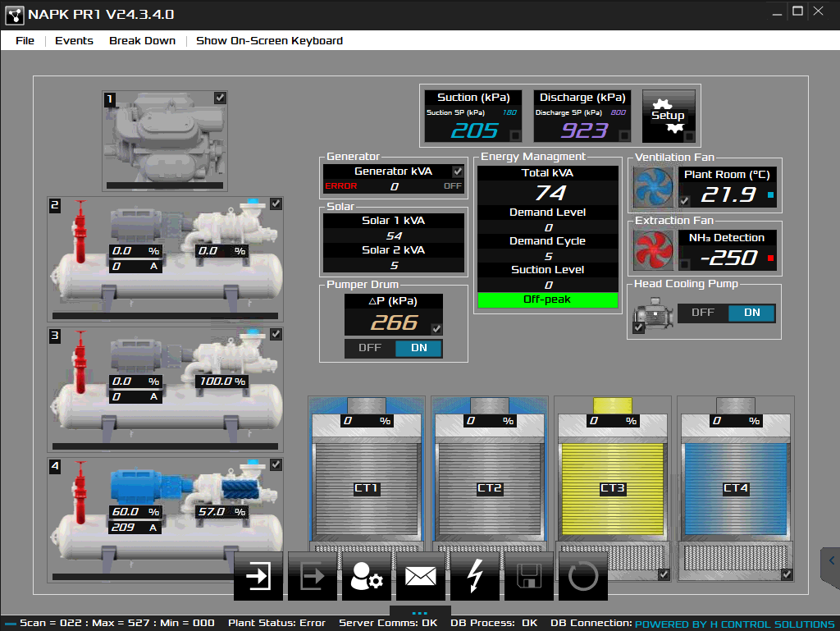840x631 pixels.
Task: Switch Pumper Drum to OFF
Action: [370, 348]
